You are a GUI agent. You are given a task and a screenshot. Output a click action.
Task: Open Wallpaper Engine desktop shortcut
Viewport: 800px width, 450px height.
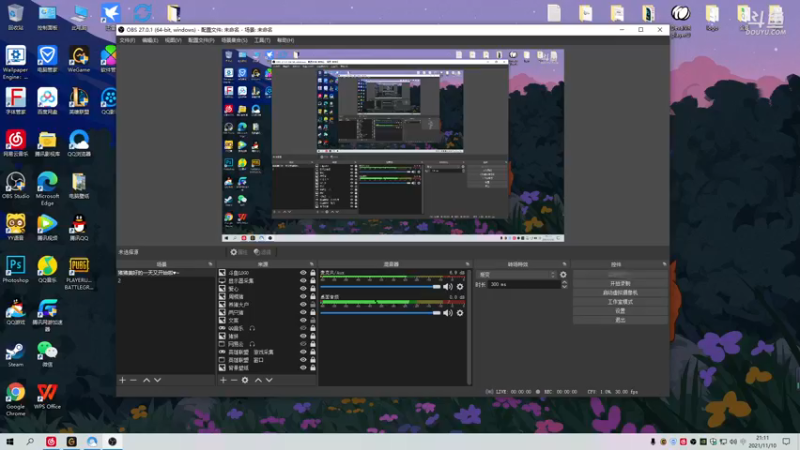(x=15, y=63)
